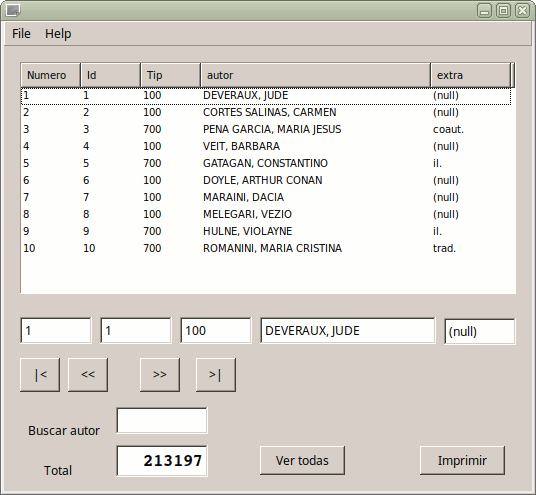Select the row for ROMANINI, MARIA CRISTINA
Screen dimensions: 536x495
click(267, 248)
